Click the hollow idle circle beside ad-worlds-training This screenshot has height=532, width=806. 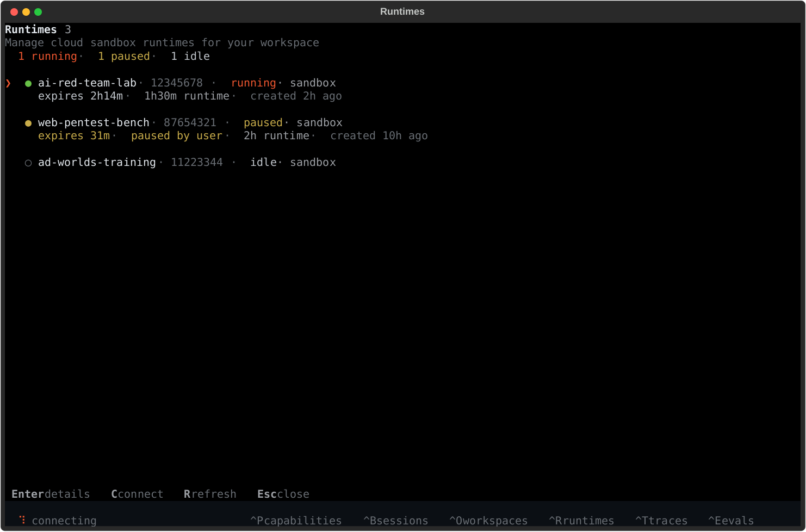(28, 162)
